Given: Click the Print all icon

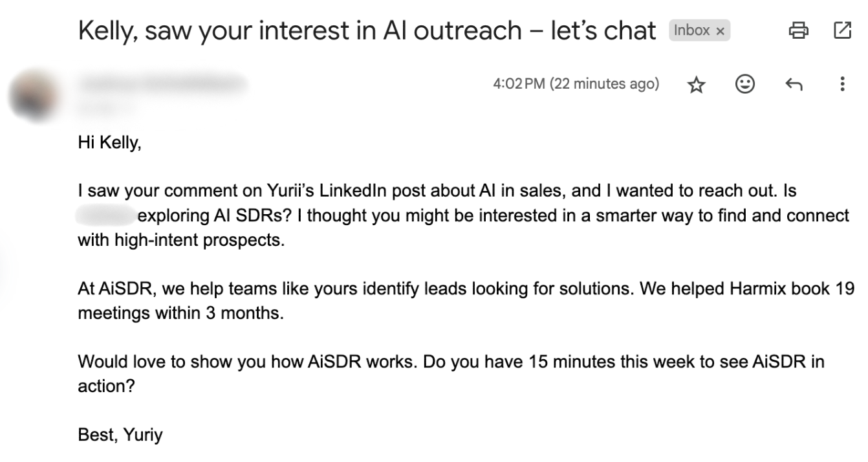Looking at the screenshot, I should click(x=799, y=30).
